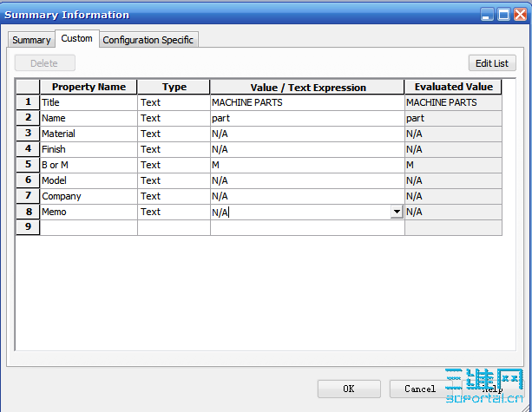
Task: Select row number 2 header
Action: [x=28, y=118]
